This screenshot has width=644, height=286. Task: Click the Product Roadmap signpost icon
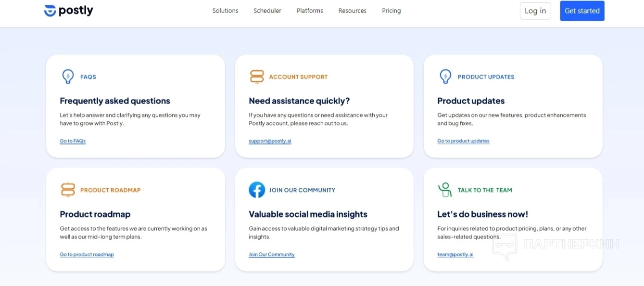[x=68, y=190]
